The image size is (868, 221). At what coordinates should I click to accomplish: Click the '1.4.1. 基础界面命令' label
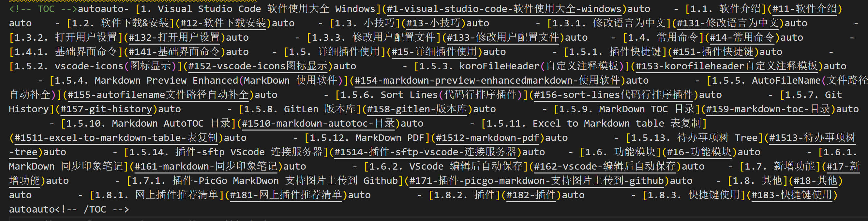click(x=66, y=52)
